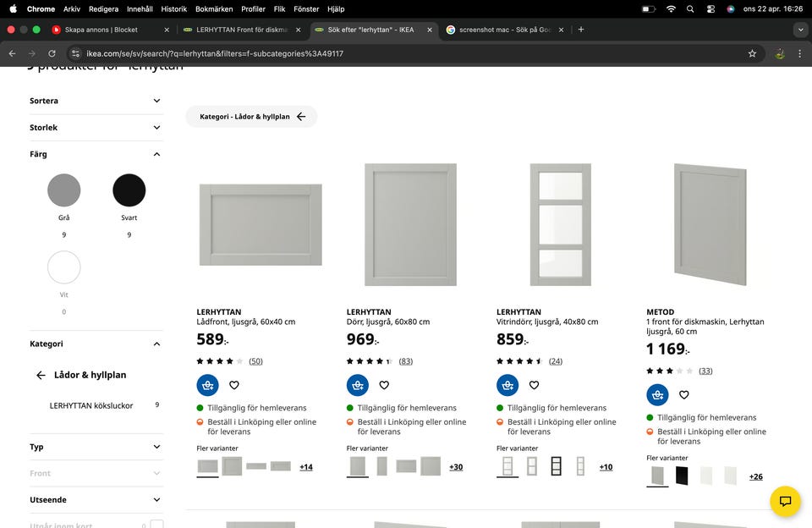This screenshot has height=528, width=812.
Task: Save METOD dishwasher front to favorites
Action: click(684, 394)
